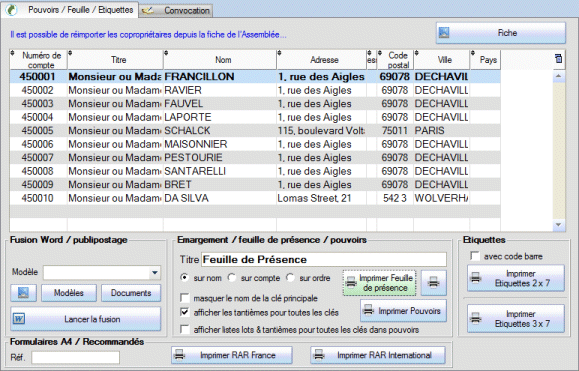Enable 'avec code barre' checkbox
The height and width of the screenshot is (371, 579).
point(475,256)
